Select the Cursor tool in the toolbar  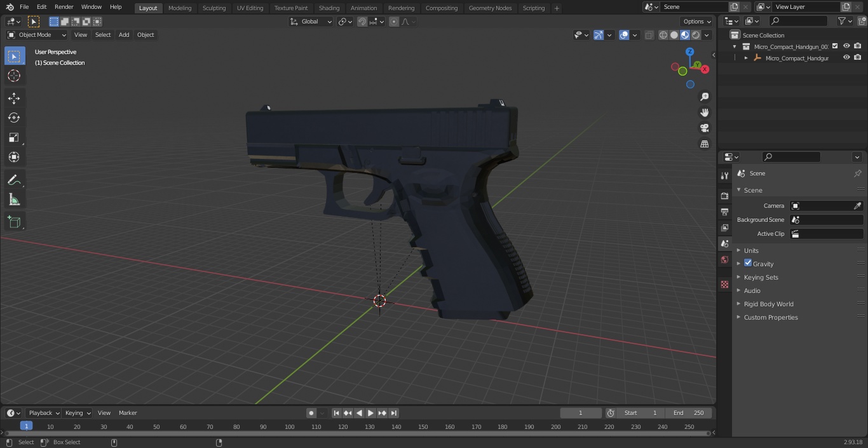(x=14, y=76)
